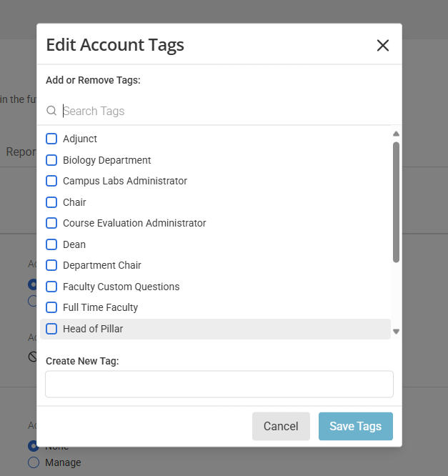This screenshot has width=448, height=476.
Task: Click the tag list scrollbar thumb
Action: click(396, 202)
